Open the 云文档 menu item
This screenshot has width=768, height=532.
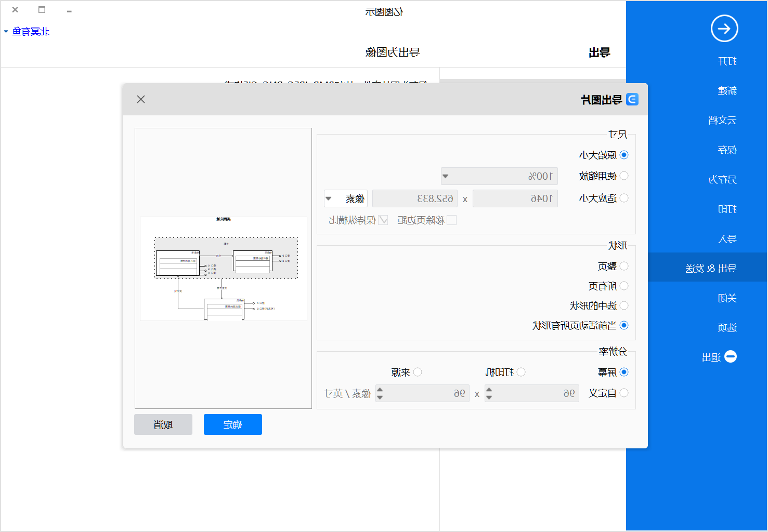pos(722,121)
